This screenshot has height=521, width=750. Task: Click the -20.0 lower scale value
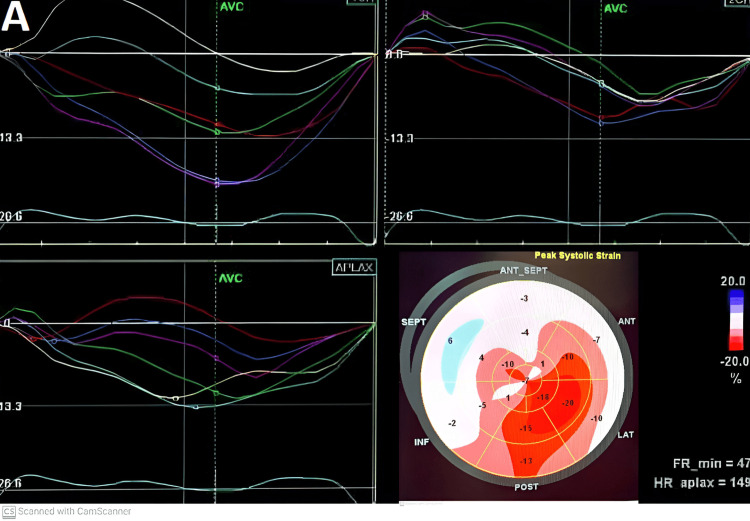735,361
